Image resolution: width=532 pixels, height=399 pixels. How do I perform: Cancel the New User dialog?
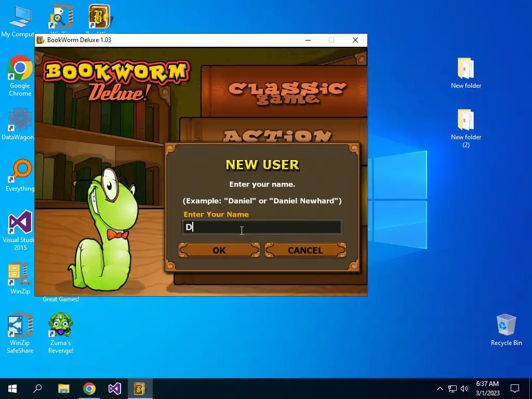(305, 250)
